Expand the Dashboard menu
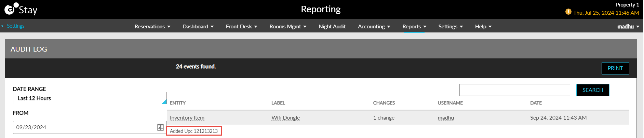 pyautogui.click(x=198, y=26)
